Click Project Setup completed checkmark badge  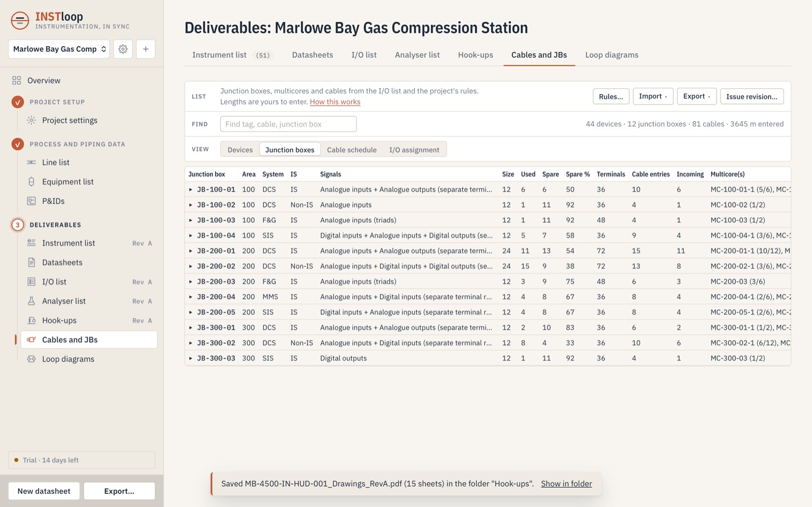point(18,102)
